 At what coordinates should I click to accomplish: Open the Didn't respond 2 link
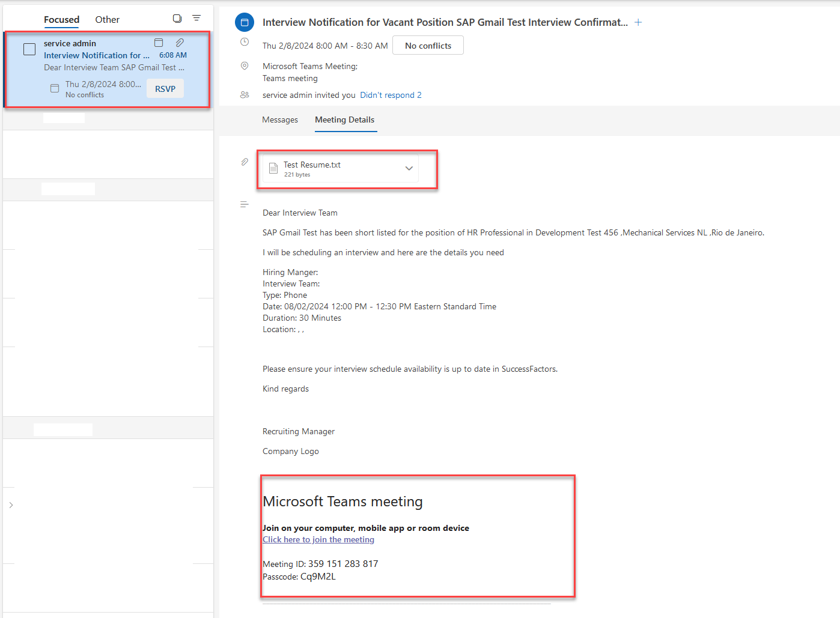(391, 95)
